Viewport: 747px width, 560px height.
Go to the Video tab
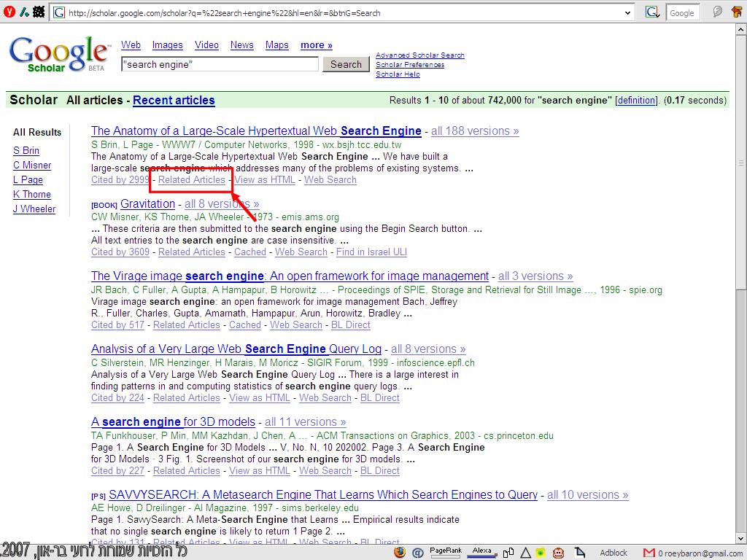coord(206,44)
